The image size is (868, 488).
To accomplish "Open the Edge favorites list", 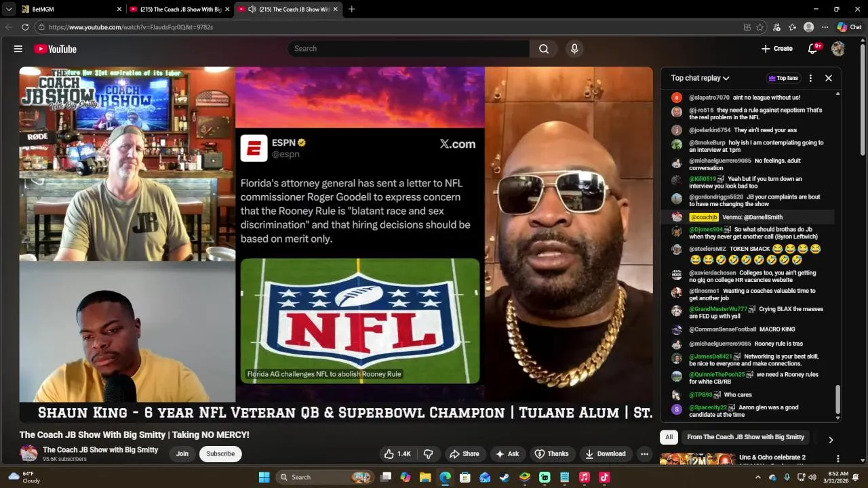I will tap(793, 27).
